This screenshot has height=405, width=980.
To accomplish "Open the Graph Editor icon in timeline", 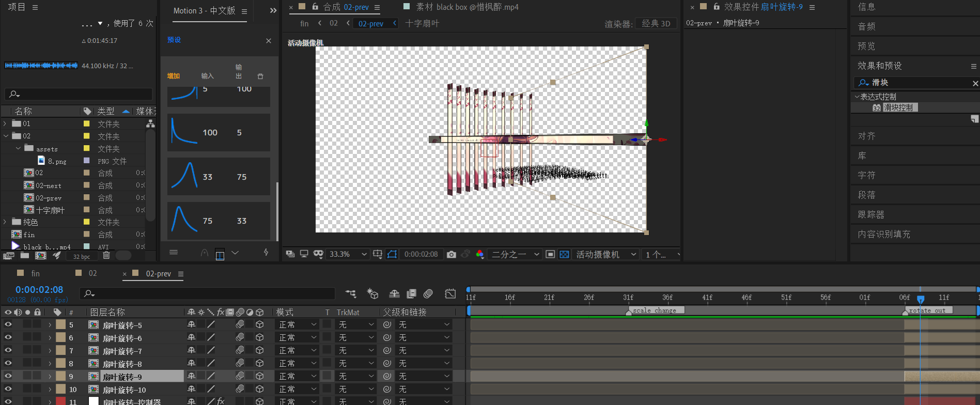I will tap(450, 294).
